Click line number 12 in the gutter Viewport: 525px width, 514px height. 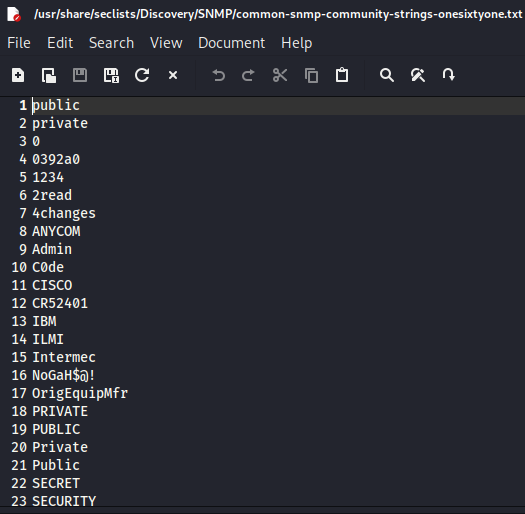pyautogui.click(x=19, y=303)
